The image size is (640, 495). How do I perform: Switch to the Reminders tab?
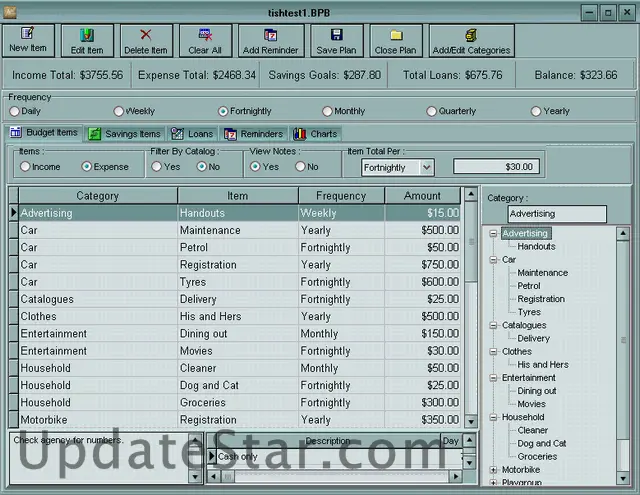click(x=253, y=134)
